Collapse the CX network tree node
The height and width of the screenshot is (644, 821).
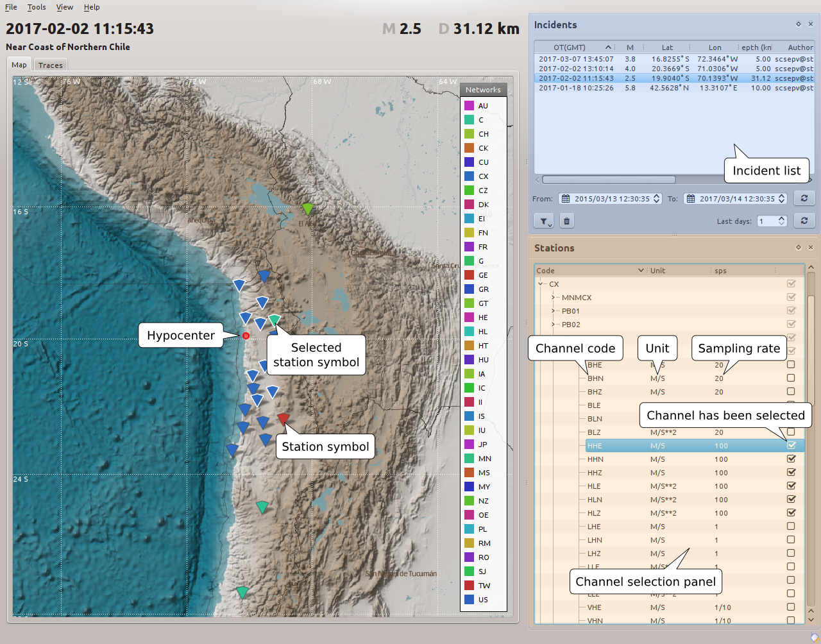pyautogui.click(x=541, y=284)
